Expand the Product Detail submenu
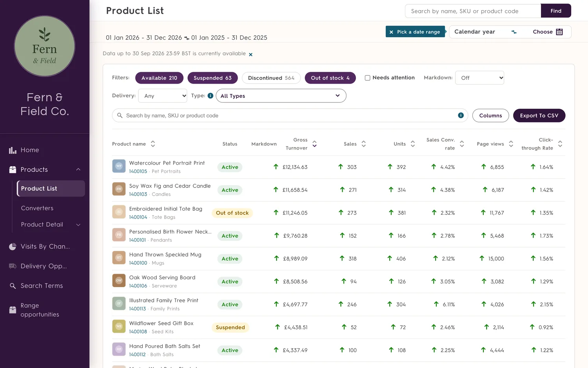This screenshot has height=368, width=588. pyautogui.click(x=78, y=225)
